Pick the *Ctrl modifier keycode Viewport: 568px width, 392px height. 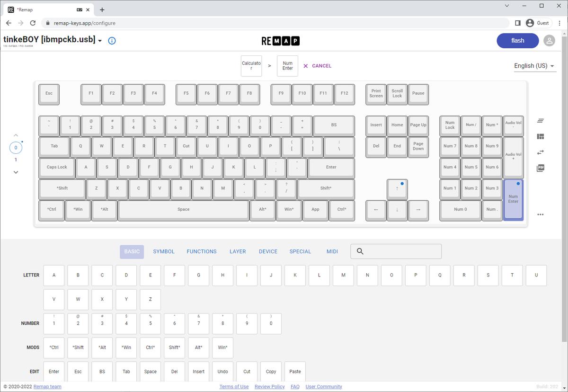[54, 347]
